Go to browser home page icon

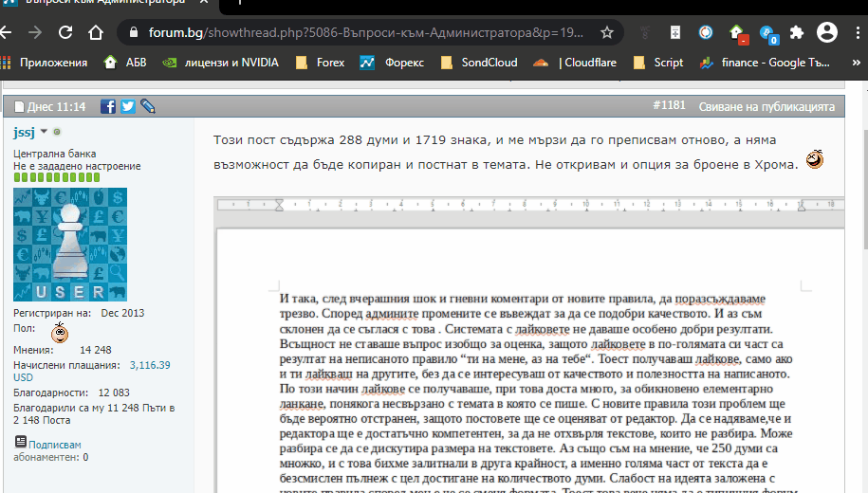point(96,32)
